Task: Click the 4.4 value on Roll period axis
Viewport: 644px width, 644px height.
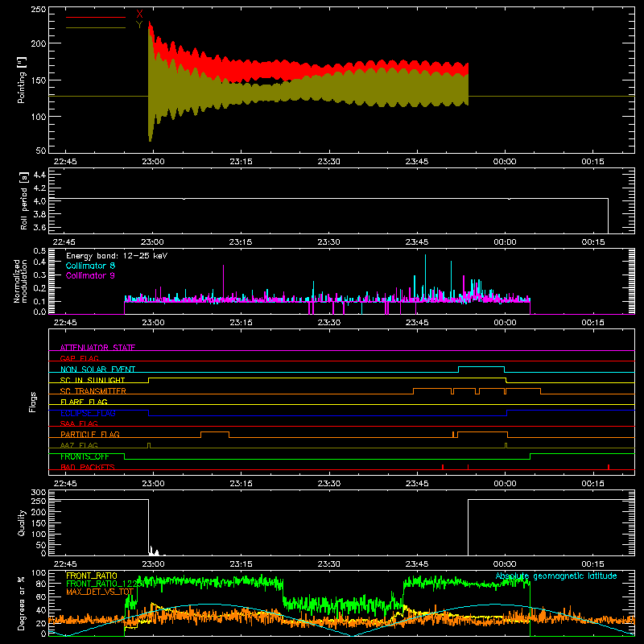Action: [39, 175]
